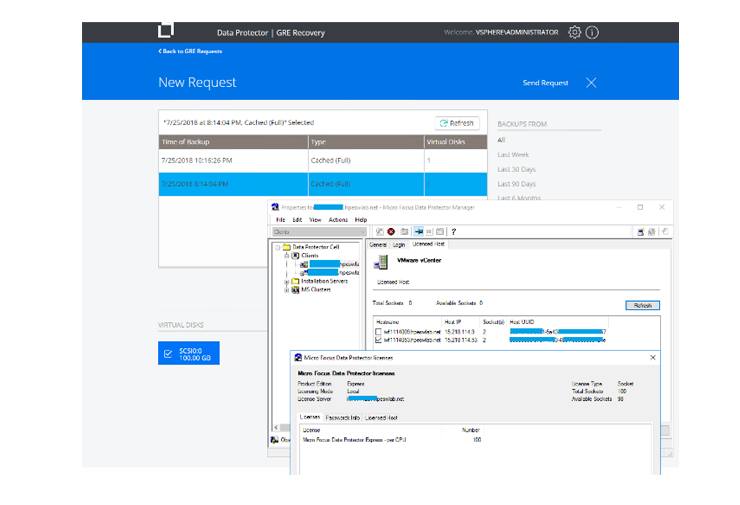The height and width of the screenshot is (505, 740).
Task: Refresh the backups list
Action: 457,123
